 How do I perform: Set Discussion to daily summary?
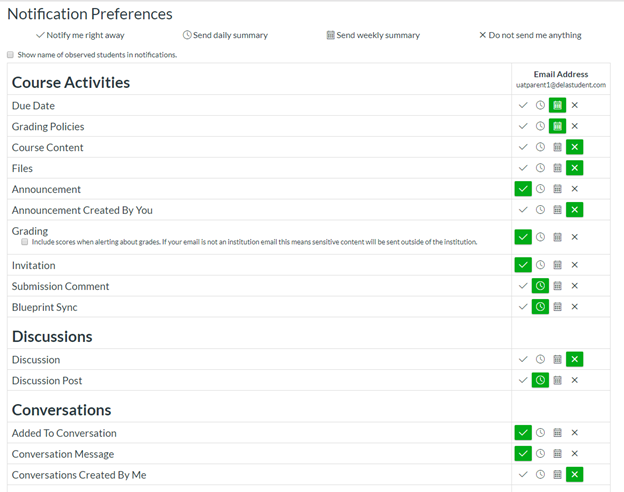pyautogui.click(x=540, y=359)
